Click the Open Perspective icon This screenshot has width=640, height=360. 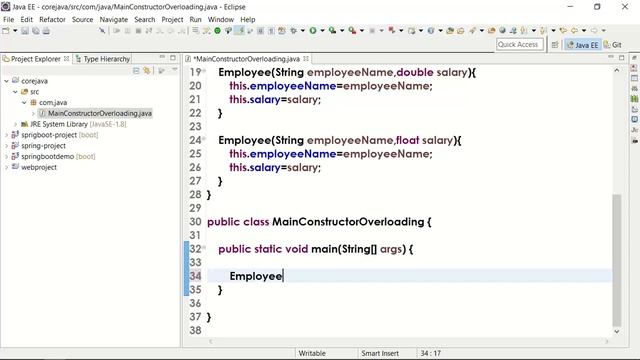555,45
